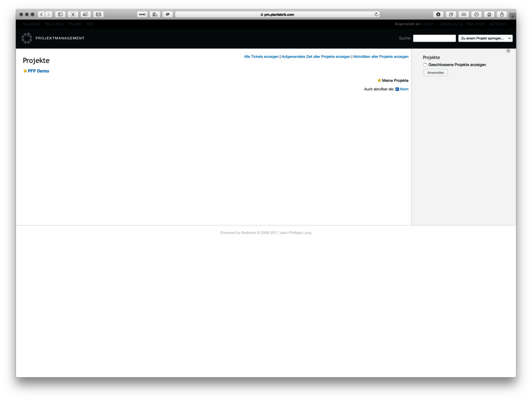
Task: Click the star next to PFP Demo
Action: click(25, 71)
